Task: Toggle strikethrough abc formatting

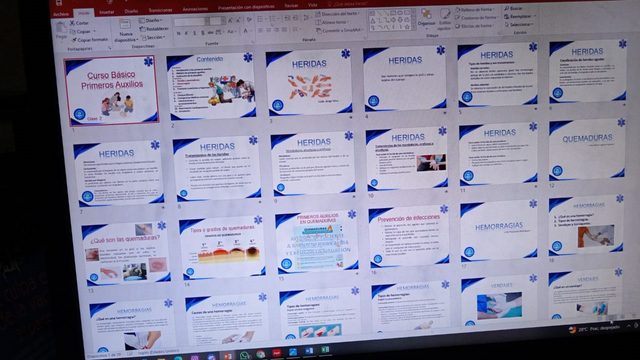Action: (211, 32)
